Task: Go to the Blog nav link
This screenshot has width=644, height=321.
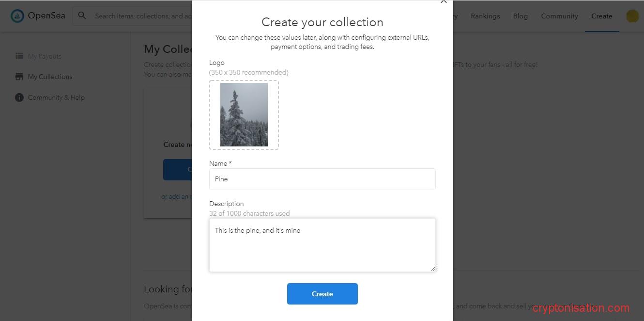Action: click(x=521, y=16)
